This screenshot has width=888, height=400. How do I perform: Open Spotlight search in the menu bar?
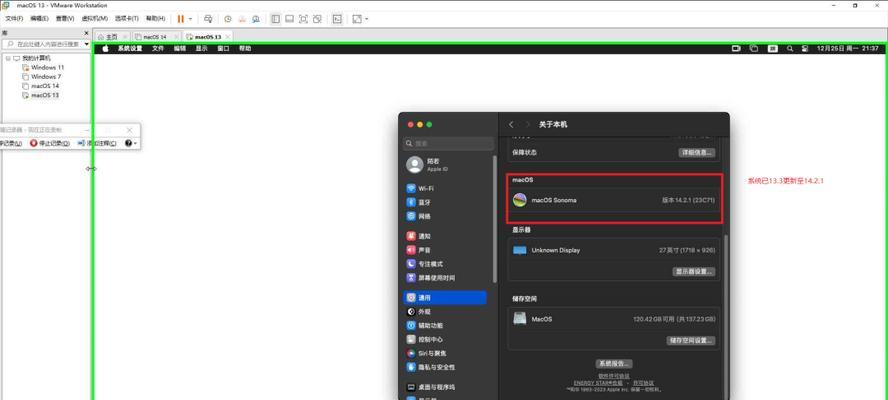[790, 49]
